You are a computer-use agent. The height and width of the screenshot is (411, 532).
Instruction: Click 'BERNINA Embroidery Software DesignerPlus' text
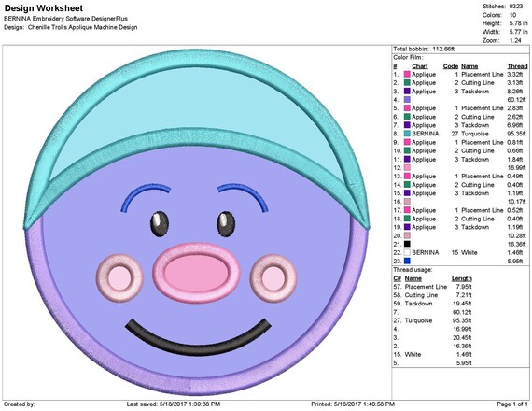click(66, 19)
